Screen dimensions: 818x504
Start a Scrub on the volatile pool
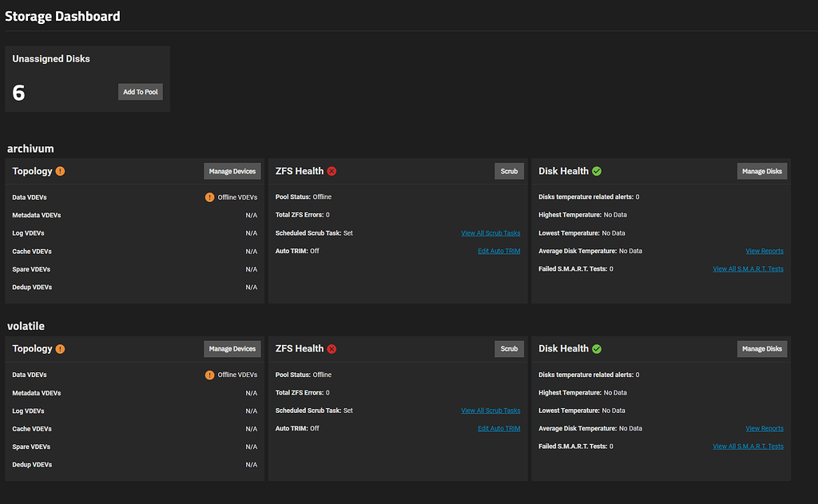(x=509, y=348)
